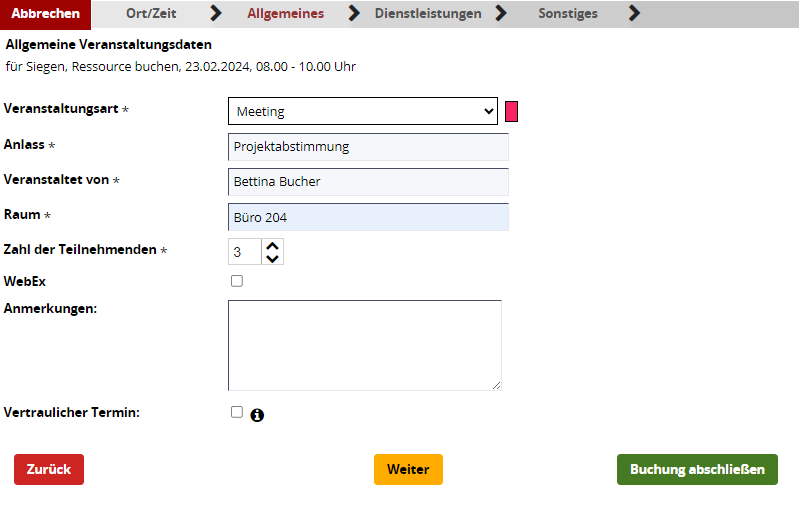This screenshot has width=799, height=505.
Task: Switch to the Dienstleistungen step
Action: pyautogui.click(x=428, y=13)
